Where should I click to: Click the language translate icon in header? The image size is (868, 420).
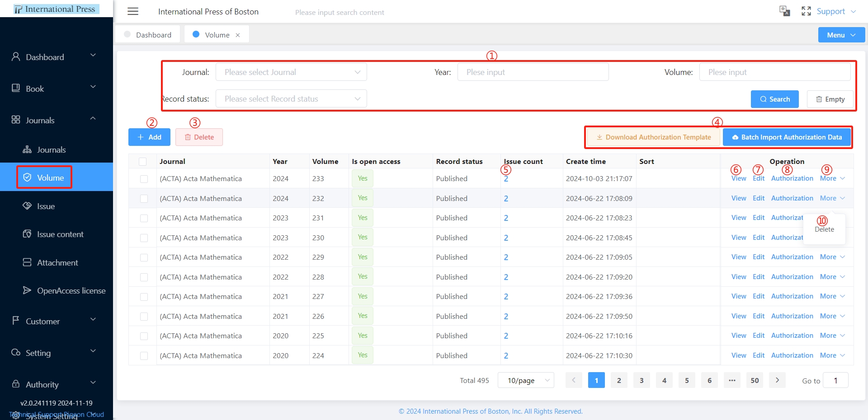point(784,11)
